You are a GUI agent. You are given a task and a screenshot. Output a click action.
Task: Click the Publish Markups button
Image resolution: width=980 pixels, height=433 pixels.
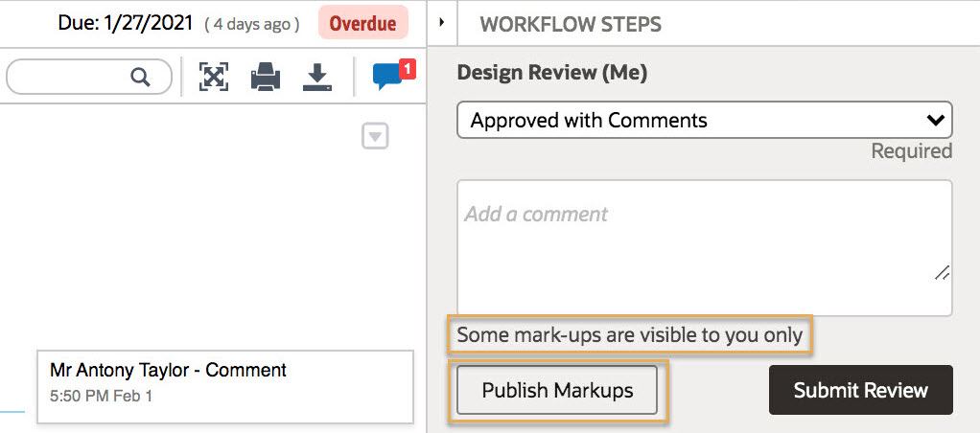point(557,391)
